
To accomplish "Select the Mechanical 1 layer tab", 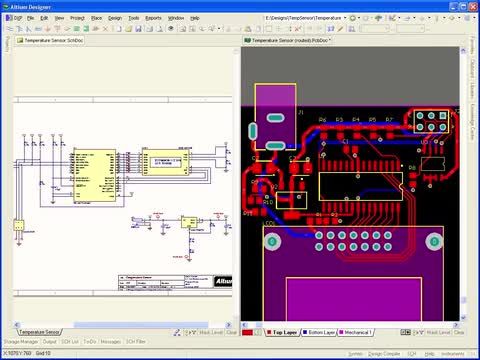I will coord(355,332).
